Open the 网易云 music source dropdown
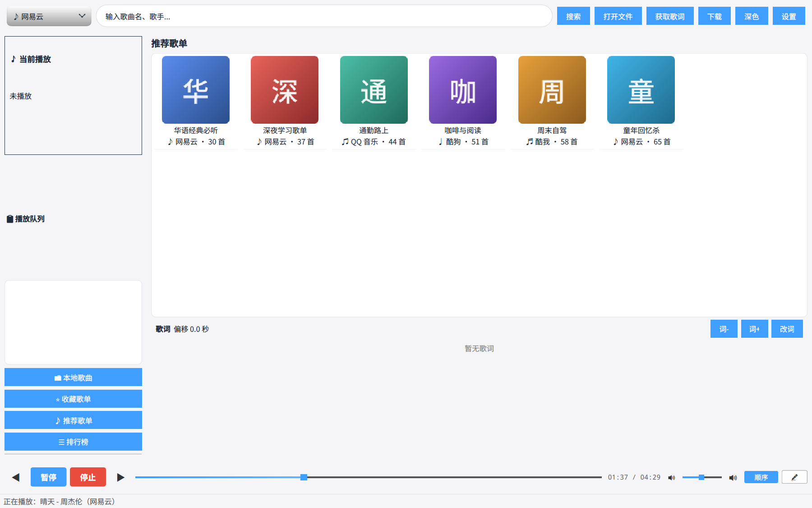The image size is (812, 508). pos(49,16)
